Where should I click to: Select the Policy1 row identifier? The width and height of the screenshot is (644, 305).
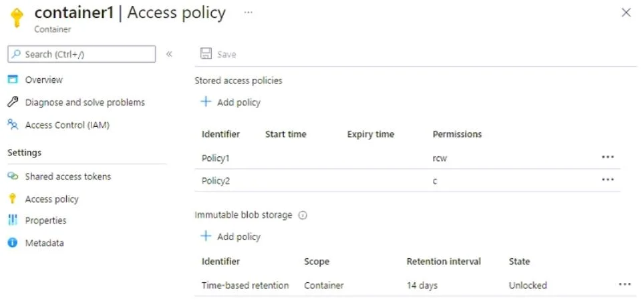coord(215,158)
